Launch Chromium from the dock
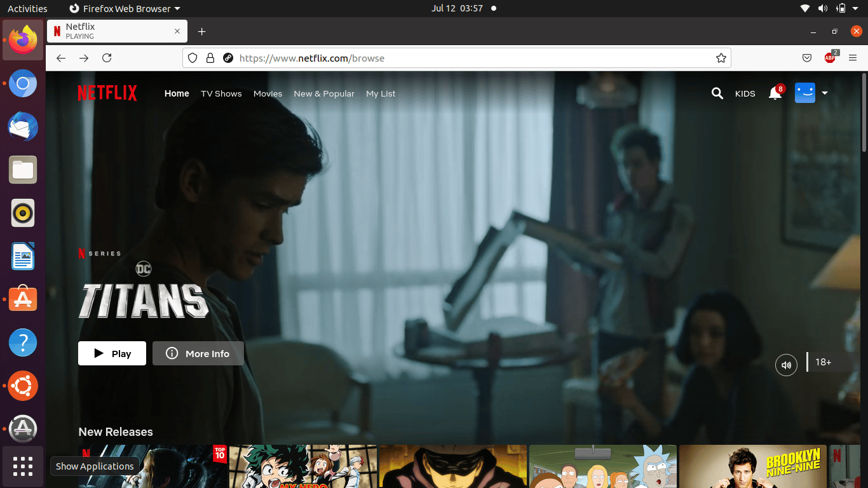 click(x=23, y=83)
